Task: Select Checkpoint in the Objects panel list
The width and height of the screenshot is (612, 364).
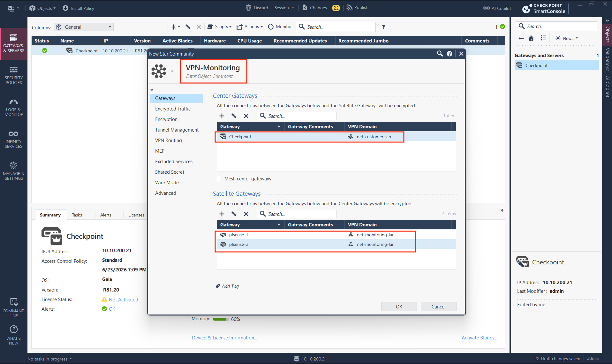Action: click(x=557, y=65)
